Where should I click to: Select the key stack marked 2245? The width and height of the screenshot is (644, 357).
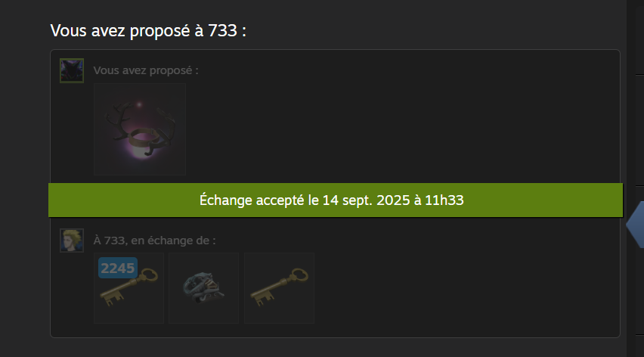point(129,288)
